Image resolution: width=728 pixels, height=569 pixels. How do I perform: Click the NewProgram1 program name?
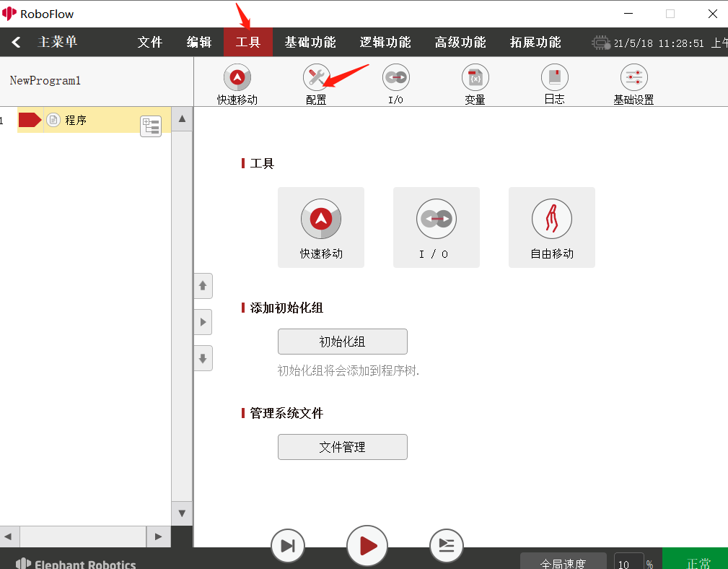point(45,81)
